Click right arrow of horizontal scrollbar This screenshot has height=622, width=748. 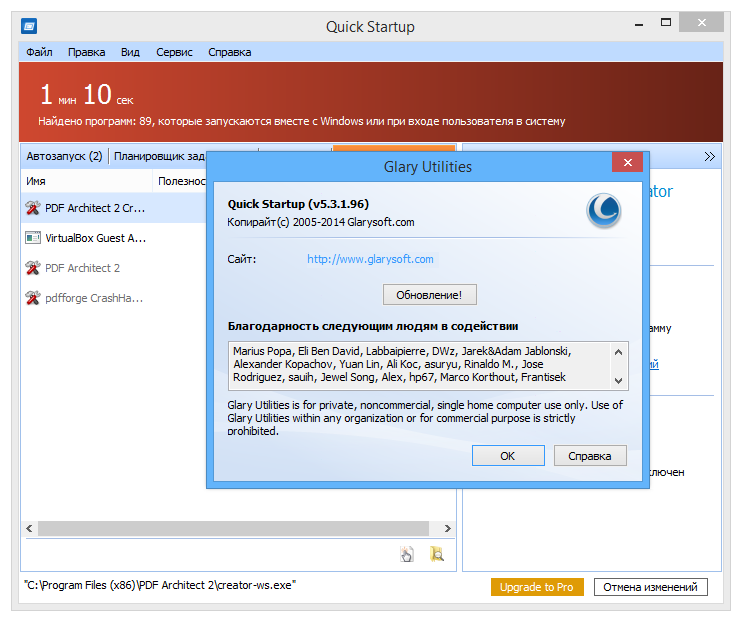coord(447,528)
